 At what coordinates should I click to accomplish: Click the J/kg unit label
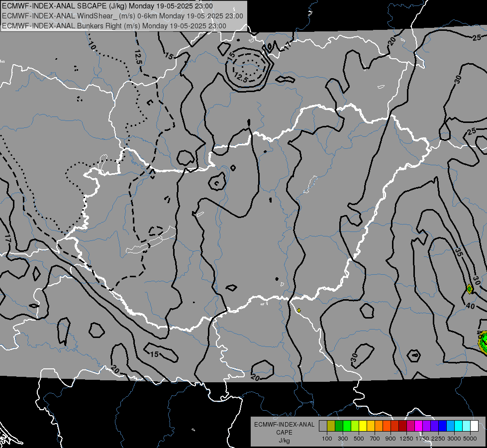pyautogui.click(x=284, y=441)
